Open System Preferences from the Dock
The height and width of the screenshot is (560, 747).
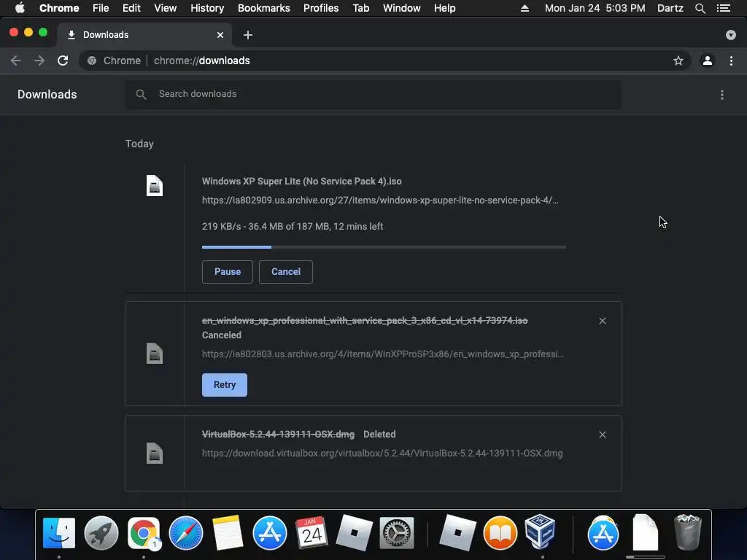[x=396, y=533]
